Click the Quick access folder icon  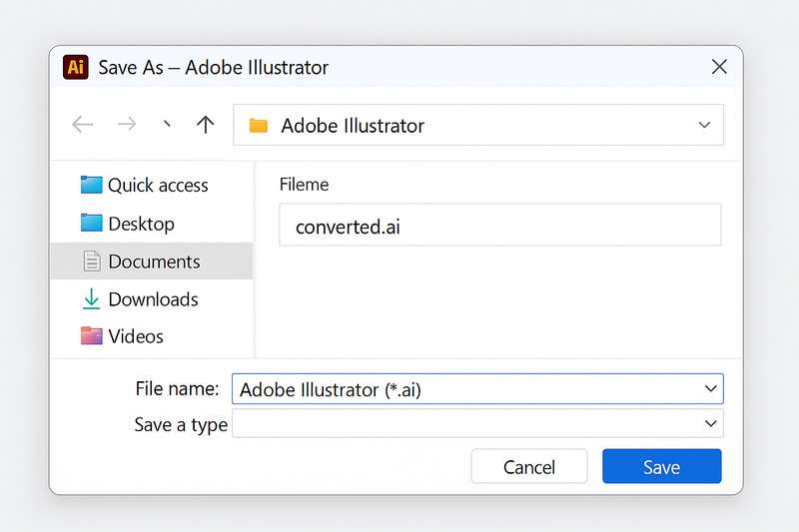[91, 185]
